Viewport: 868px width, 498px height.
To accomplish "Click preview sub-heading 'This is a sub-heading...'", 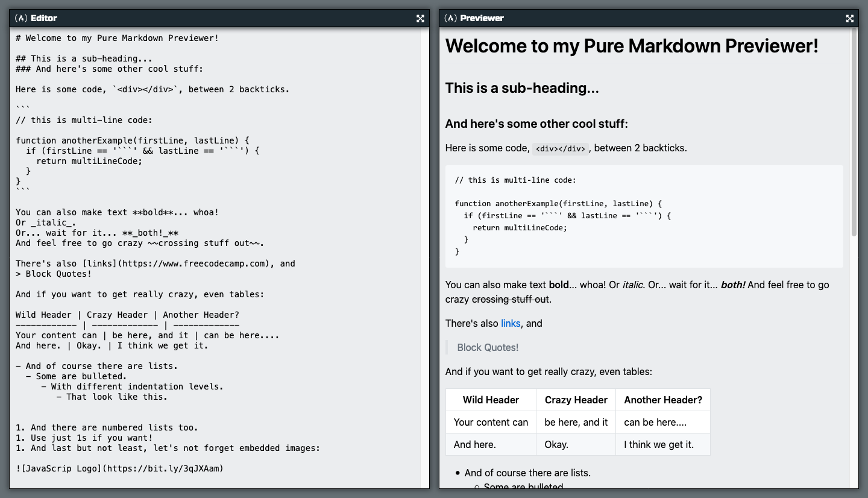I will pos(522,88).
